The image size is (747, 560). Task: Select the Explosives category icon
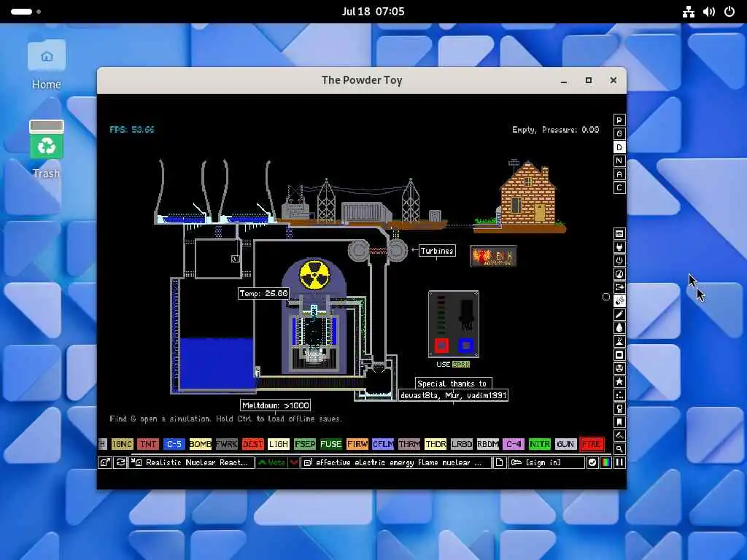pos(619,301)
